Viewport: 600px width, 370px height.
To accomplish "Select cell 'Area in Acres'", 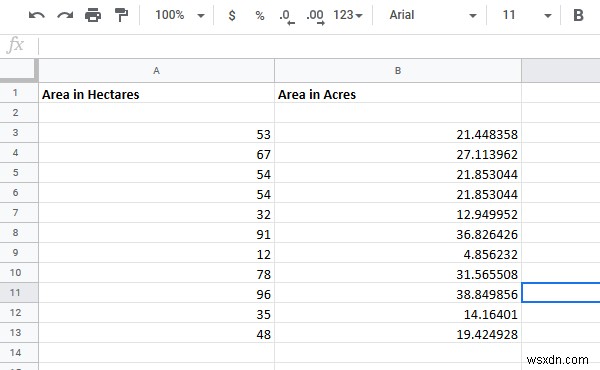I will [398, 93].
